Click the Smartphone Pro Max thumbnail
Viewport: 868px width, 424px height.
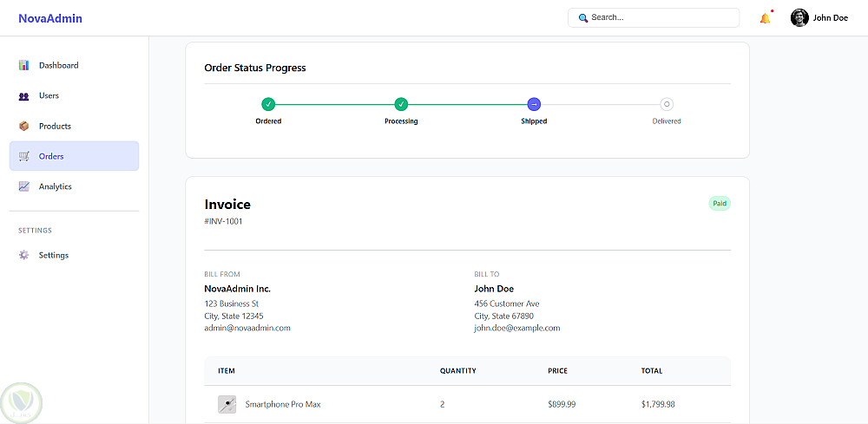[227, 404]
